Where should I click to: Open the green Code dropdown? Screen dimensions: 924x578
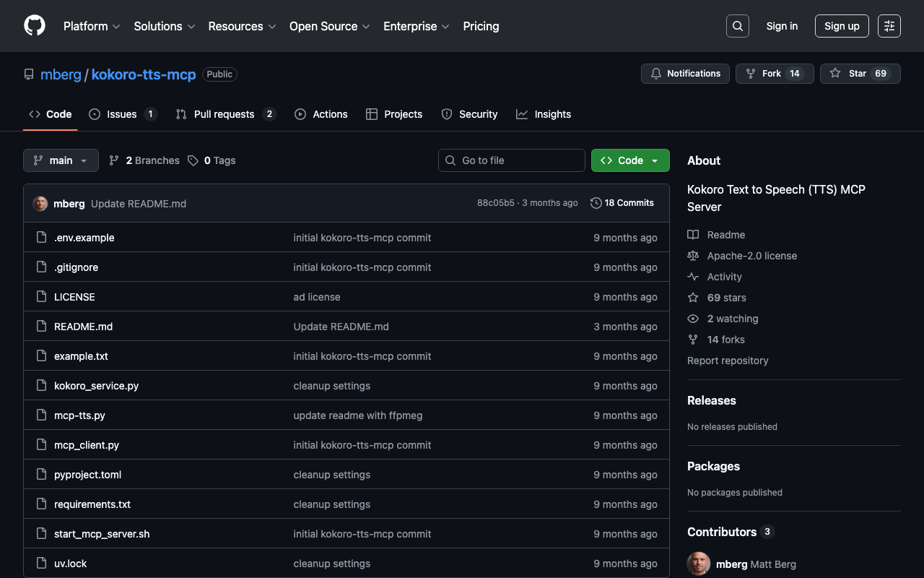[629, 160]
